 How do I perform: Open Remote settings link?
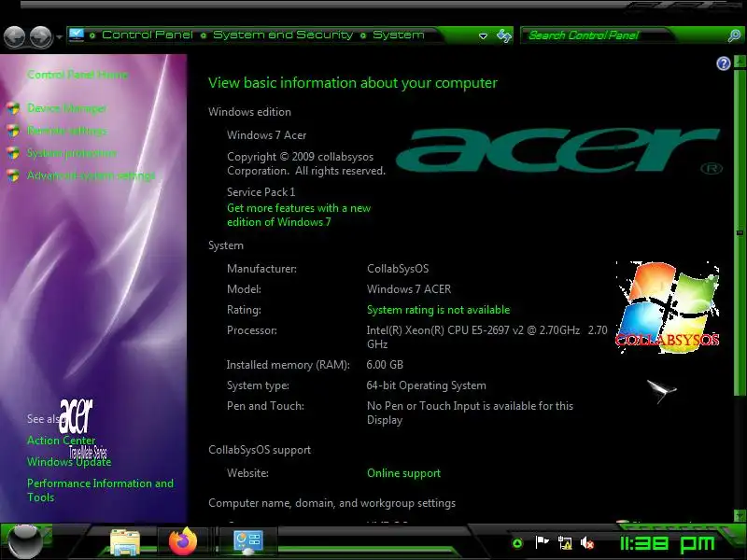[x=67, y=131]
